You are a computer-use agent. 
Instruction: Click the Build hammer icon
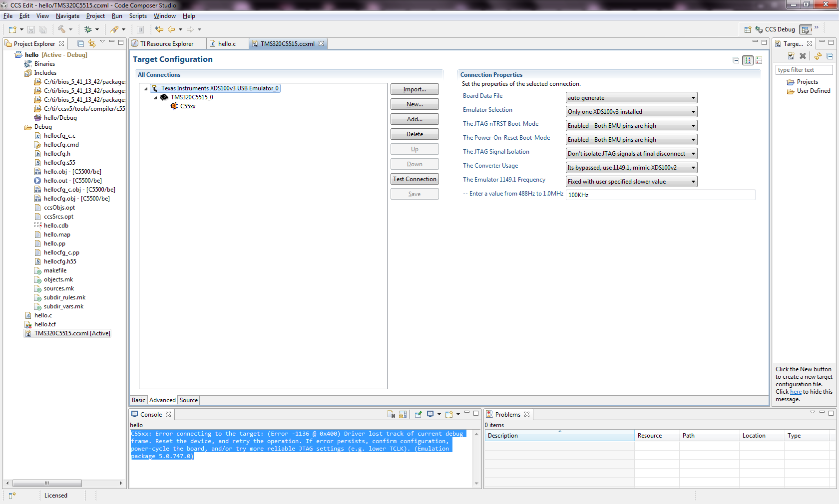[x=61, y=29]
